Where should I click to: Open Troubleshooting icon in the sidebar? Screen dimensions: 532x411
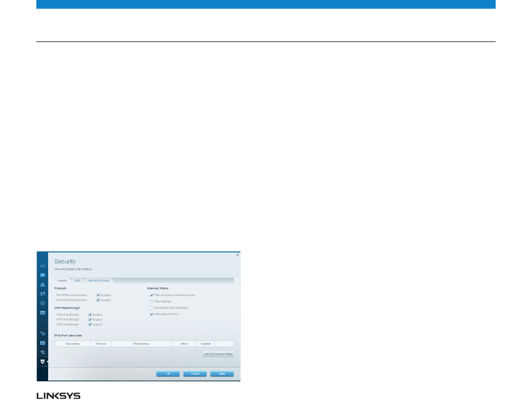click(43, 342)
